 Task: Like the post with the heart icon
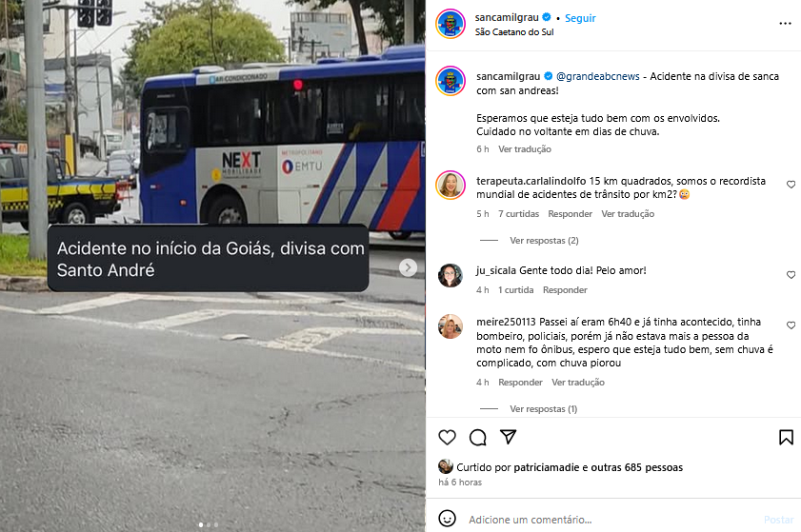[x=447, y=438]
